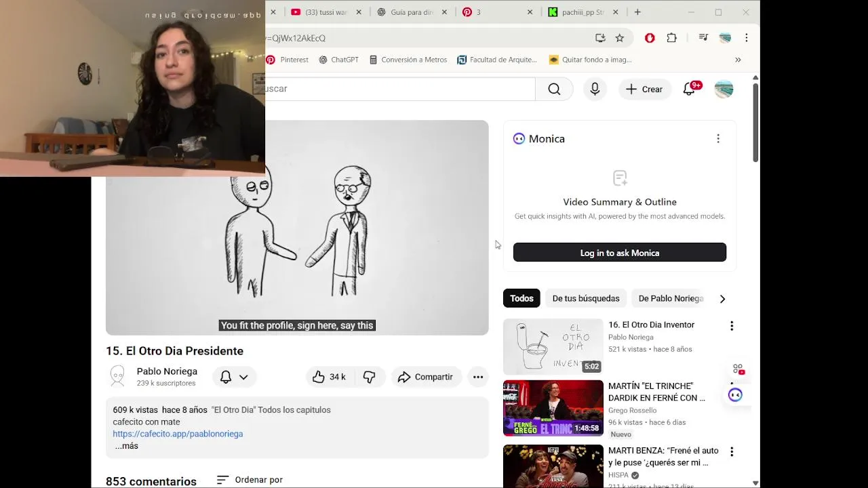Click the YouTube search magnifier button
868x488 pixels.
[554, 89]
